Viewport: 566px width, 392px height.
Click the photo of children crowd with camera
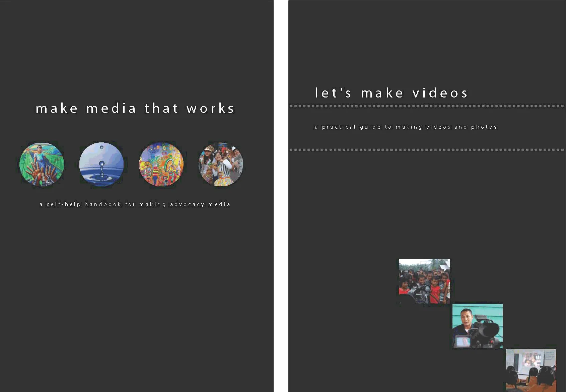coord(424,281)
